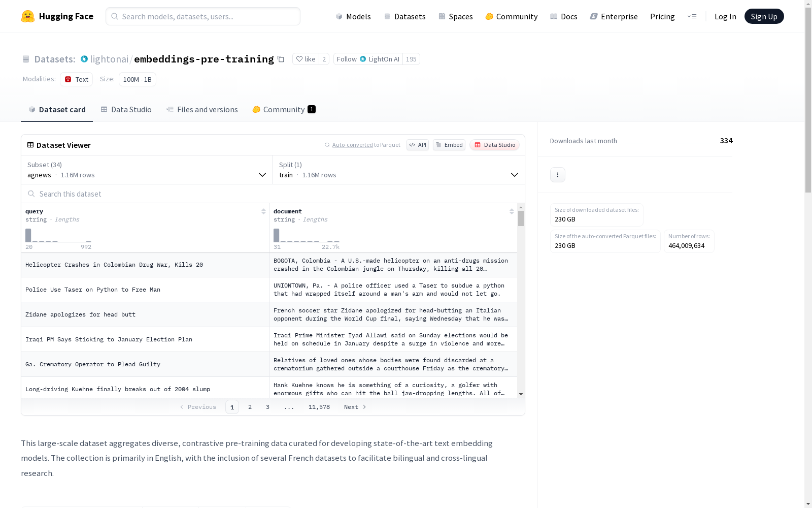Jump to page 2 of the dataset

tap(250, 407)
